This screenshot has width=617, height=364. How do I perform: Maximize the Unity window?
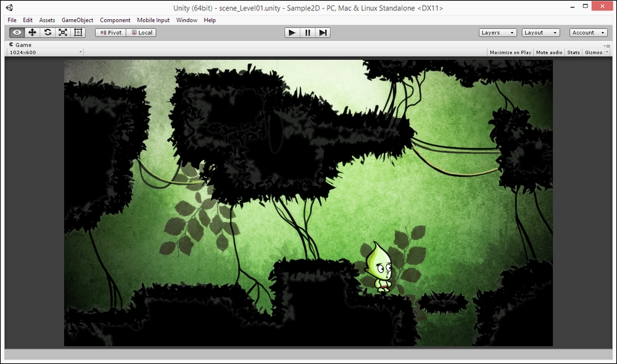(586, 7)
